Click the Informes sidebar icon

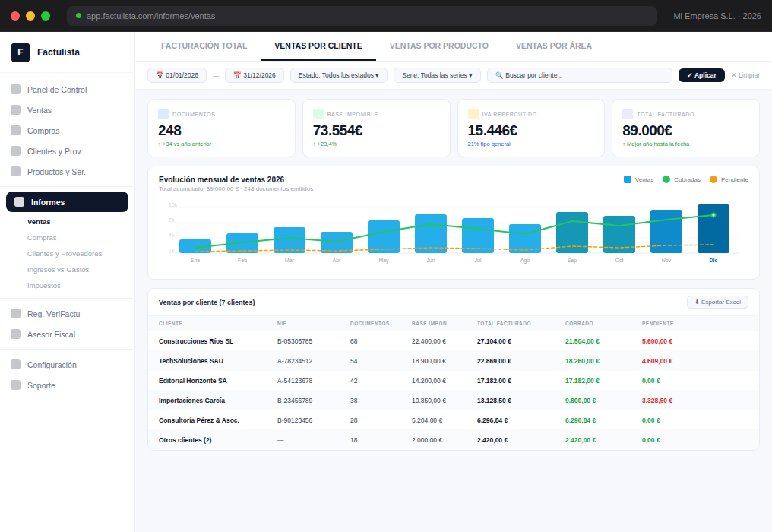click(x=19, y=202)
